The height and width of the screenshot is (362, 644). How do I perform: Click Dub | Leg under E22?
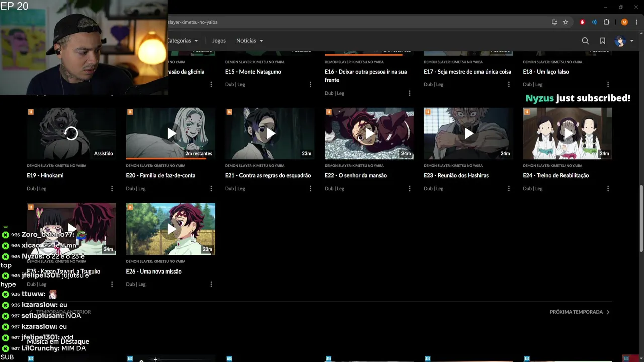tap(334, 189)
